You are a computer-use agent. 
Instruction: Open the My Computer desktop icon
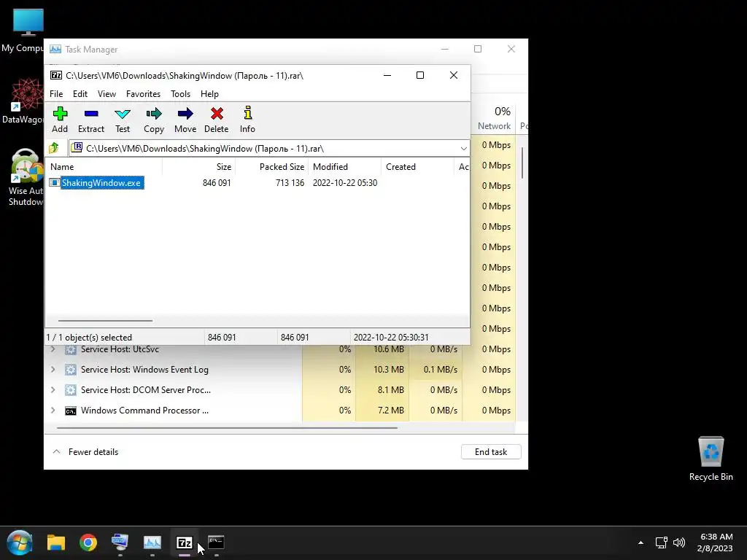28,31
